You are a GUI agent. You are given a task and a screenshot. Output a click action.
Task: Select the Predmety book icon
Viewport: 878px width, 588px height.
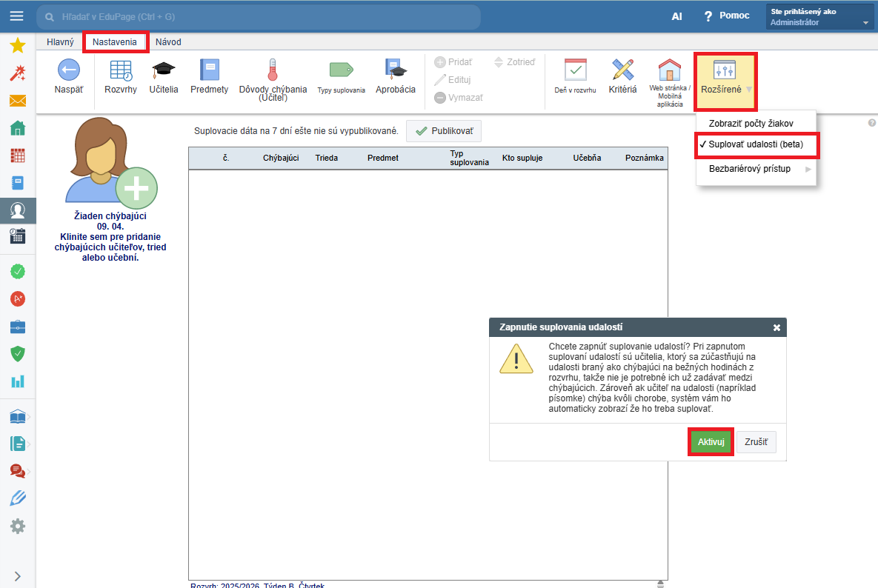(x=209, y=70)
